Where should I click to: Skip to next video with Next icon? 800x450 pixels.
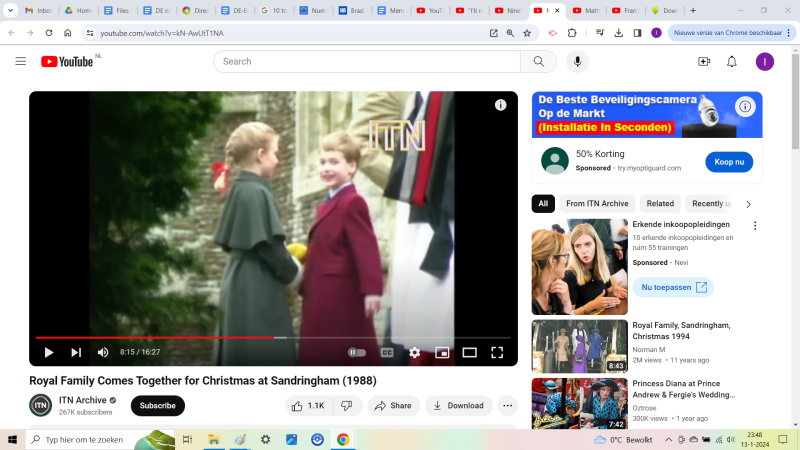pos(76,352)
